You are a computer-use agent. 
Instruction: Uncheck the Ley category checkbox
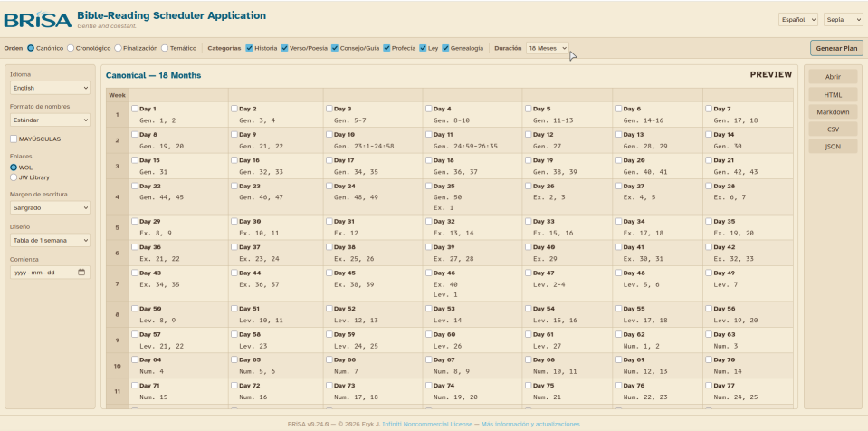(423, 48)
